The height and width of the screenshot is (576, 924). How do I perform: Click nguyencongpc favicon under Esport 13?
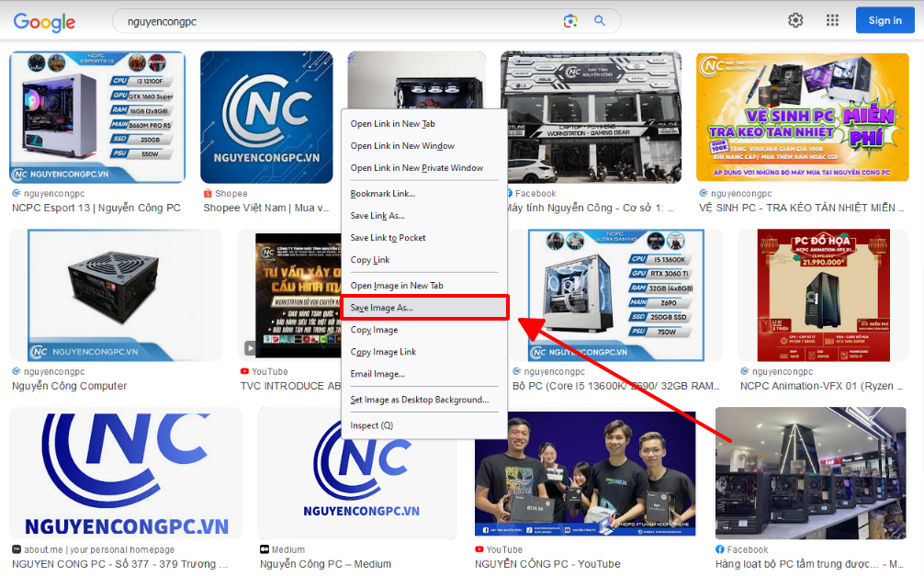coord(17,193)
